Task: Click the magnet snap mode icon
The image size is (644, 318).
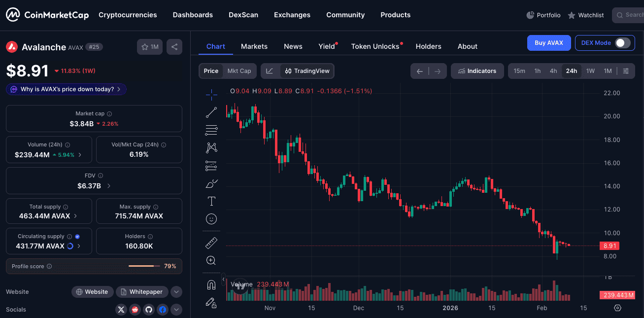Action: [x=211, y=285]
